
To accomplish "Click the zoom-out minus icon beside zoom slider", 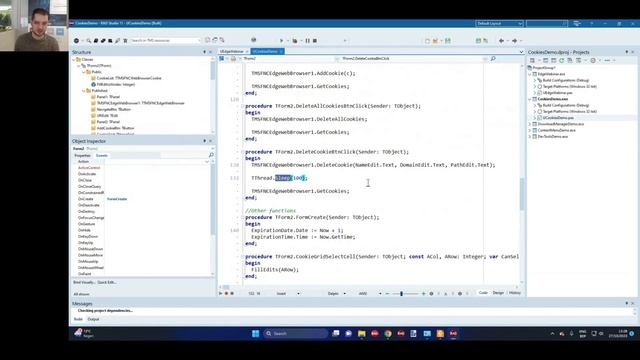I will [387, 293].
